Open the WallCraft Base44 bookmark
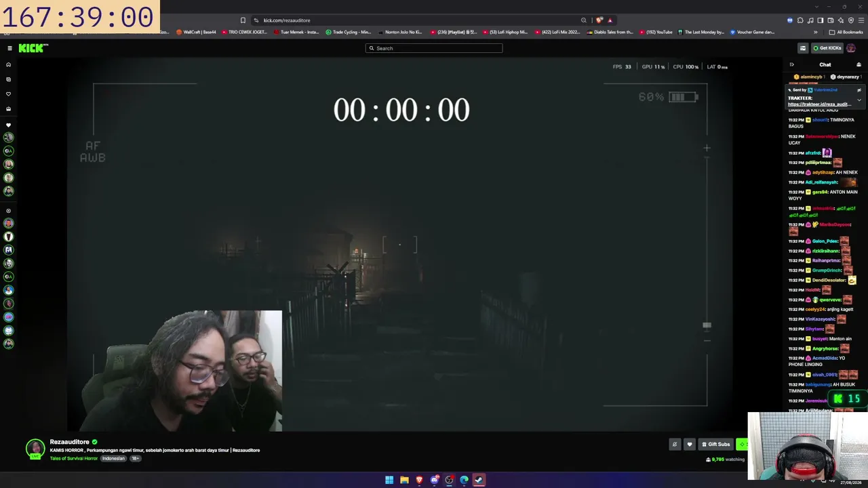Viewport: 868px width, 488px height. coord(196,32)
